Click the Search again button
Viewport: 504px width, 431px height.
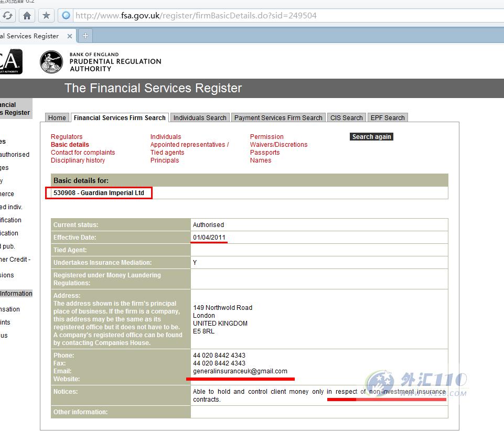click(x=371, y=137)
